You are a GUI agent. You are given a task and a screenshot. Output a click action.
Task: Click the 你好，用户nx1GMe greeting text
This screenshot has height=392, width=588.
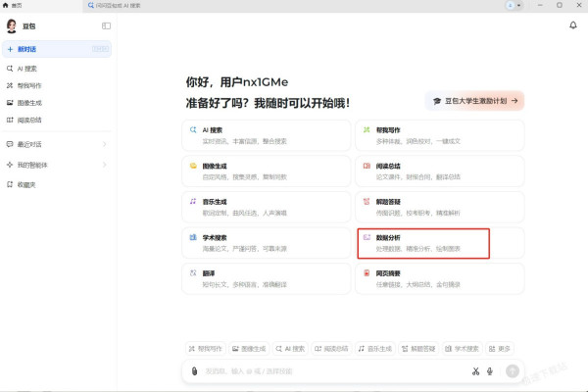tap(237, 82)
